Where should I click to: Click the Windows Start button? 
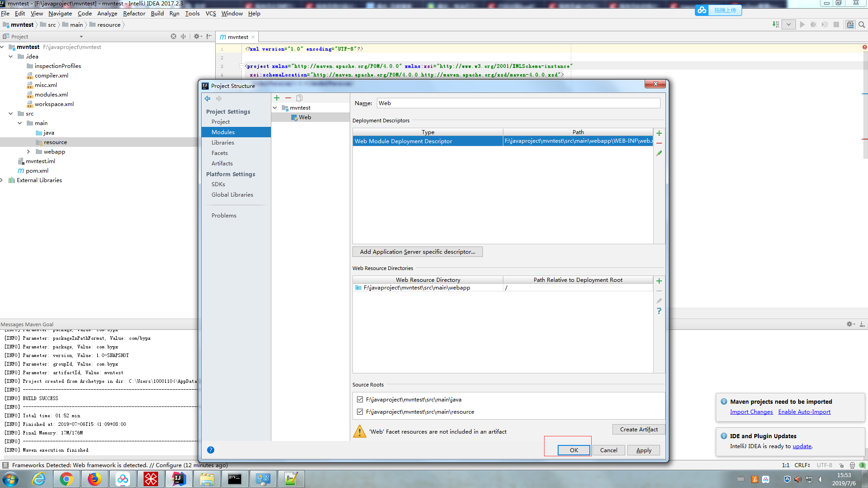tap(10, 479)
